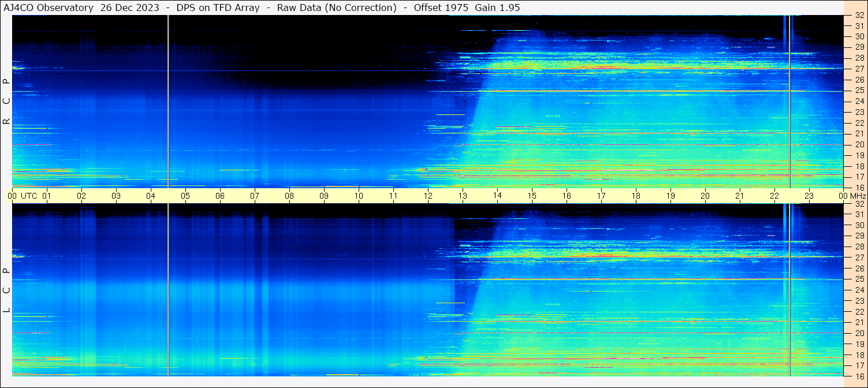Select the 05 hour tick on time axis

[185, 196]
